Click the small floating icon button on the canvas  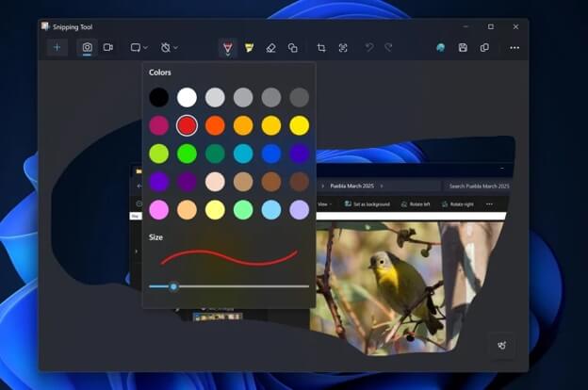[501, 345]
